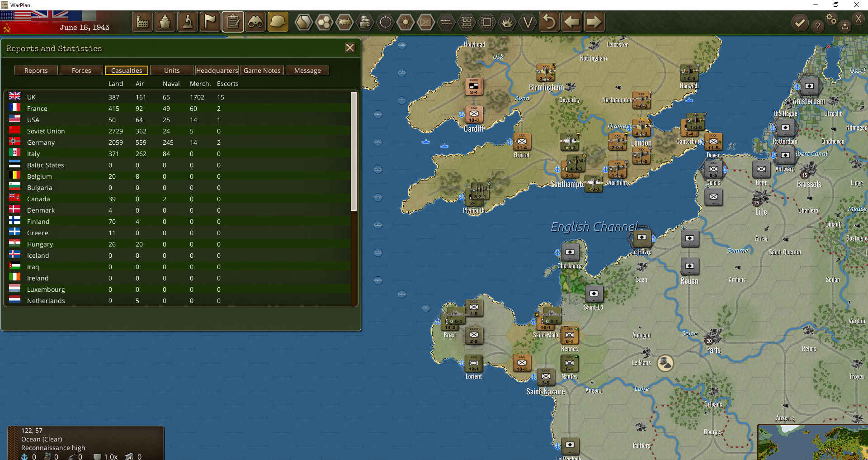Open settings via the gears icon
Image resolution: width=868 pixels, height=460 pixels.
coord(831,19)
